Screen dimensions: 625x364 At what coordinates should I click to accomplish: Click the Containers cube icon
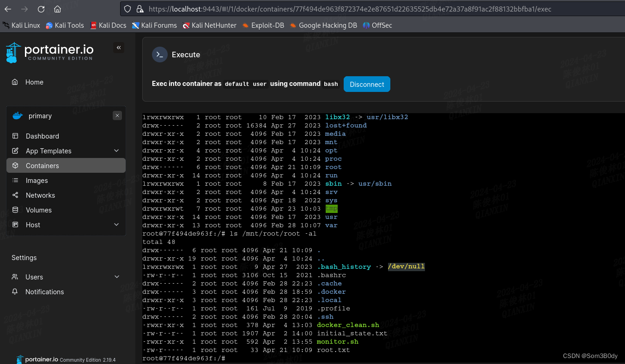(x=15, y=166)
